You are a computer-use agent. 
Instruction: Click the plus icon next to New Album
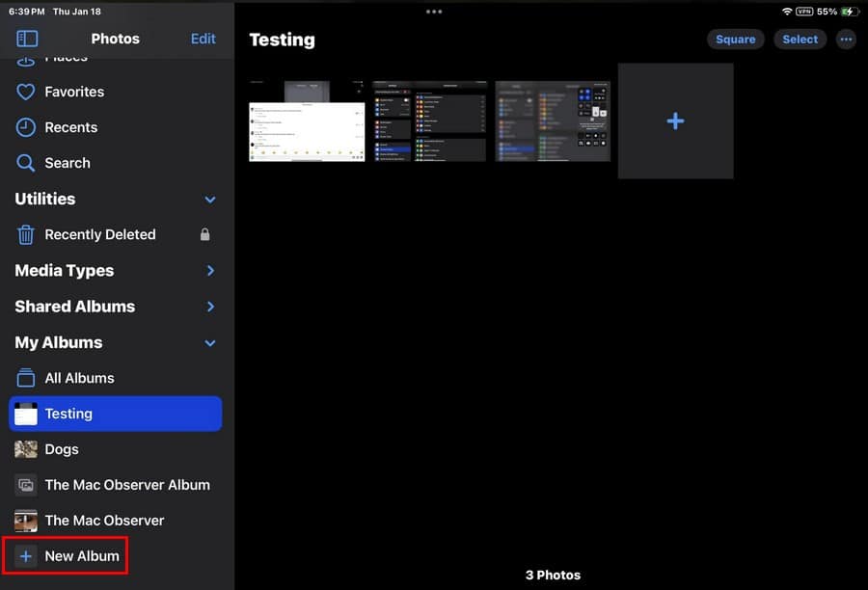(26, 556)
